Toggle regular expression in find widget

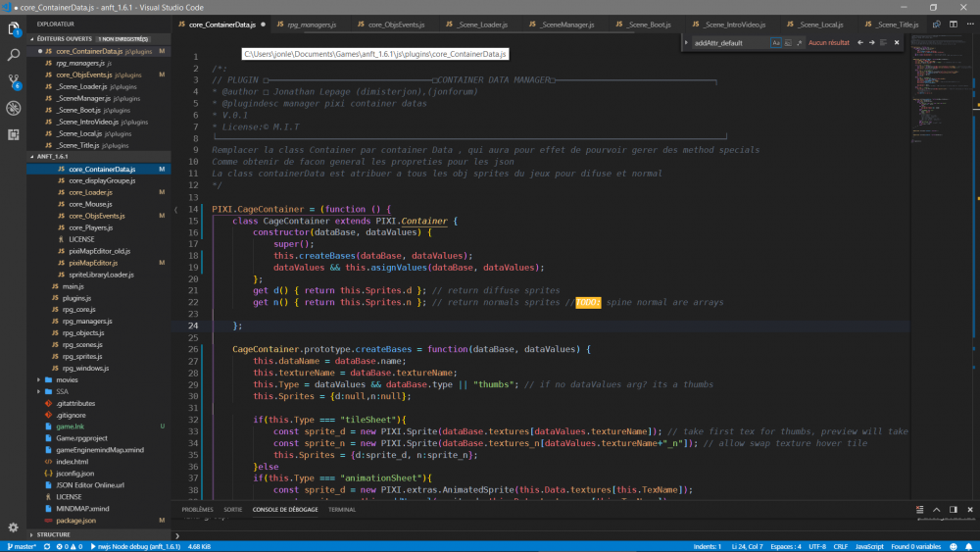coord(799,42)
